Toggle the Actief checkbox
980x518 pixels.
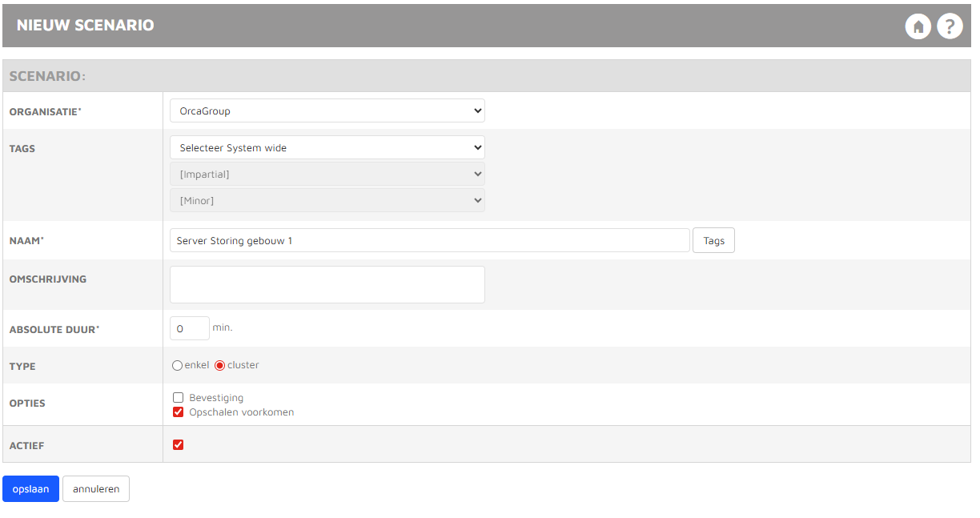pos(179,444)
